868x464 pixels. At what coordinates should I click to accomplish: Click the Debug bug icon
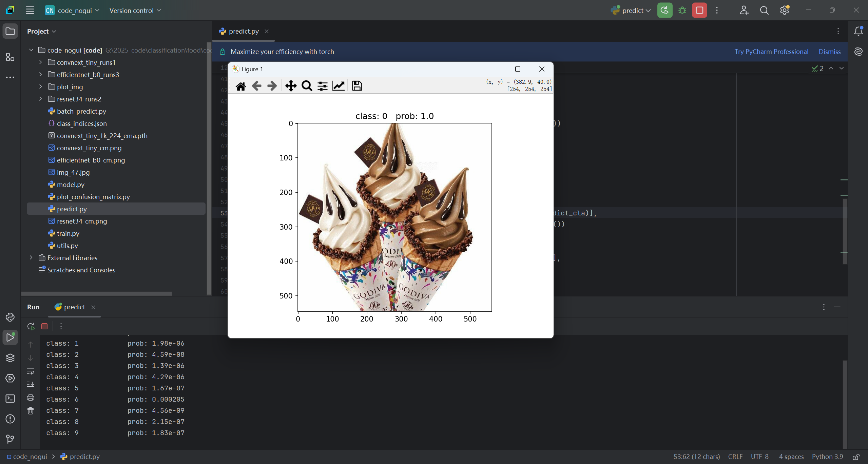(x=682, y=10)
